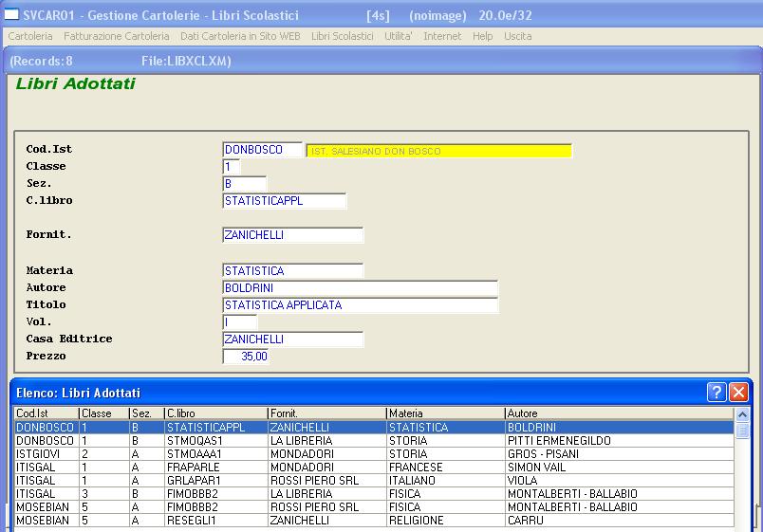Click the Cod.Ist field containing DONBOSCO

(262, 150)
